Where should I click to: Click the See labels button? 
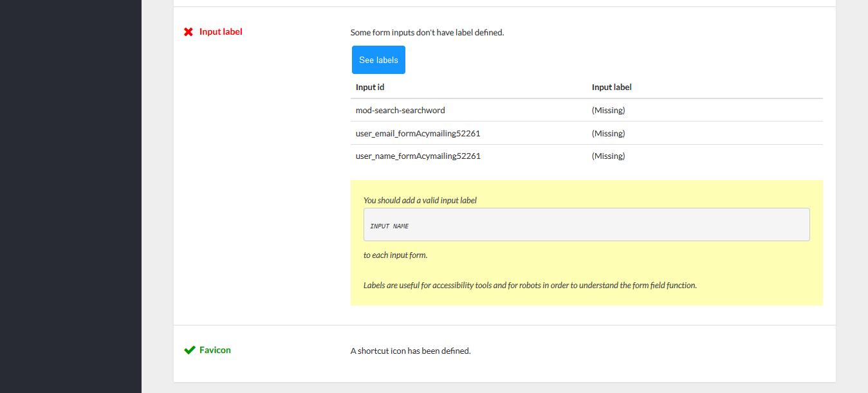click(x=378, y=59)
